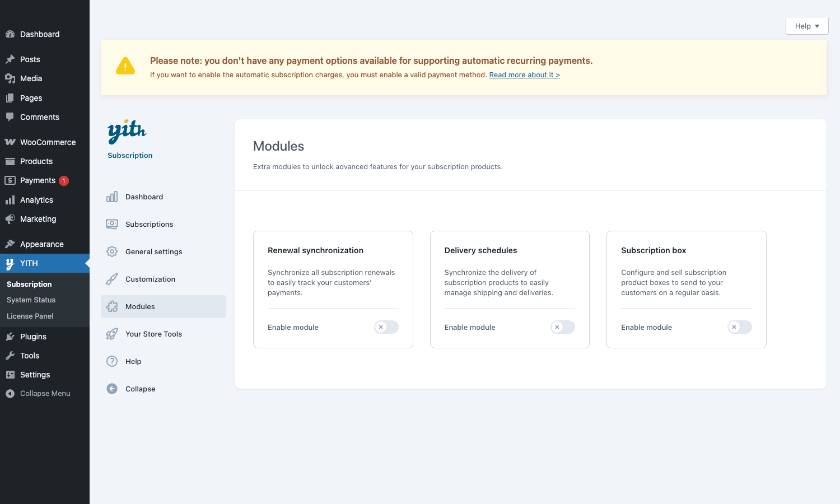Click the 'Please note' warning headline
This screenshot has height=504, width=840.
tap(371, 60)
